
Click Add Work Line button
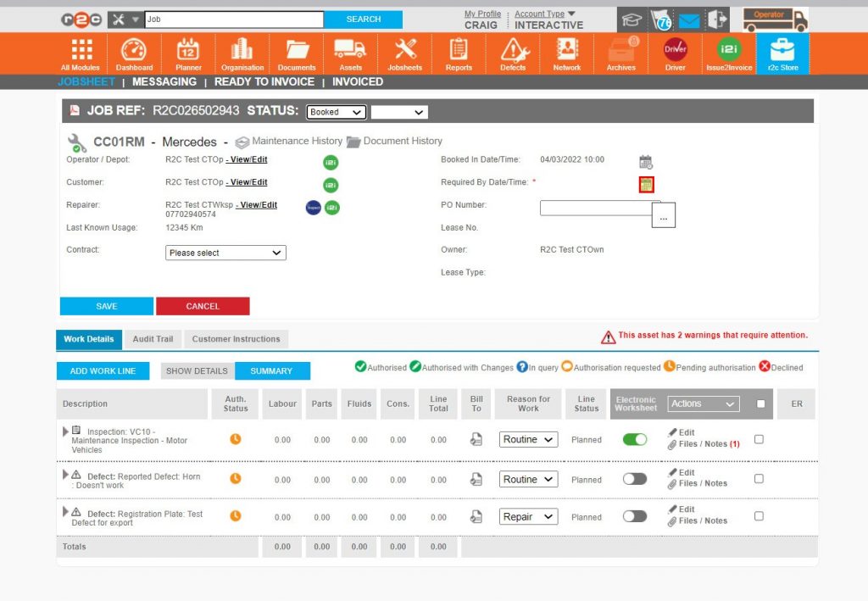coord(103,370)
